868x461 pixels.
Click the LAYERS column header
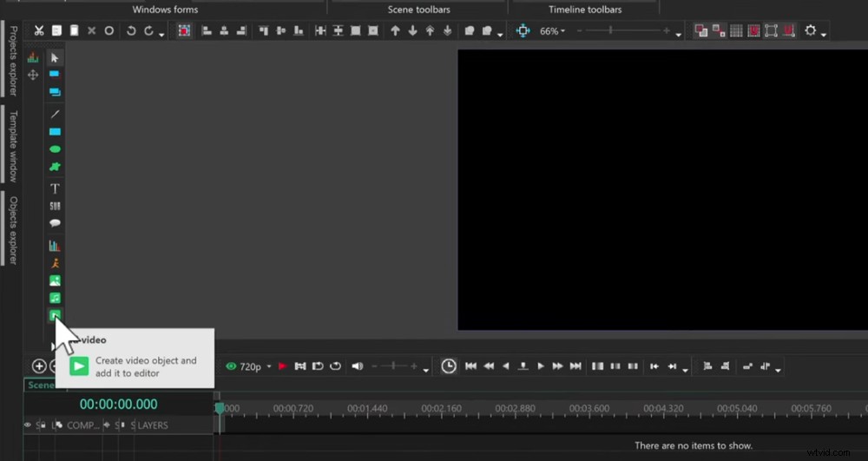click(153, 425)
